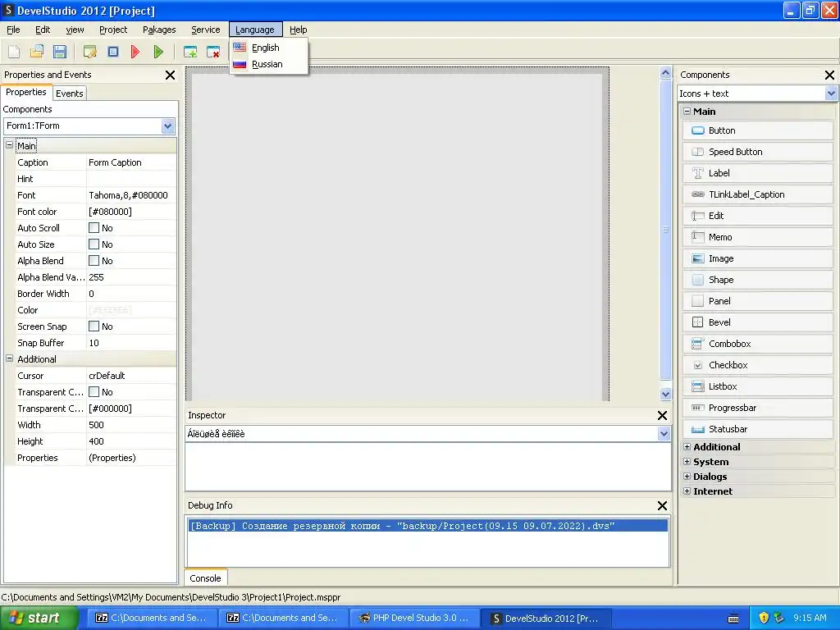Select the Memo component

tap(757, 237)
